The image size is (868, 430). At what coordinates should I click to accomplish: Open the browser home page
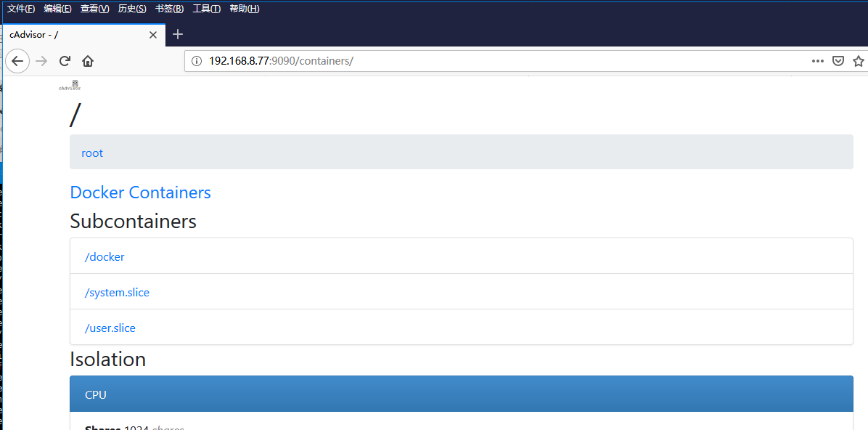click(88, 61)
